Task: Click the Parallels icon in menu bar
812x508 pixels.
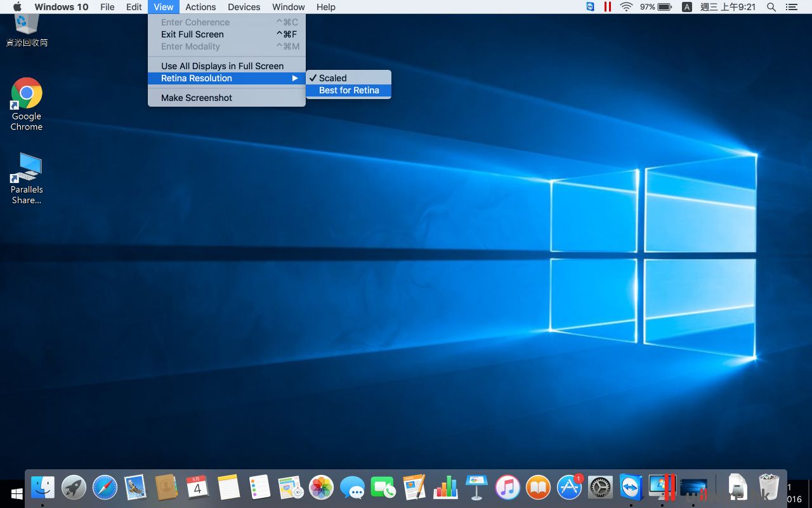Action: tap(608, 7)
